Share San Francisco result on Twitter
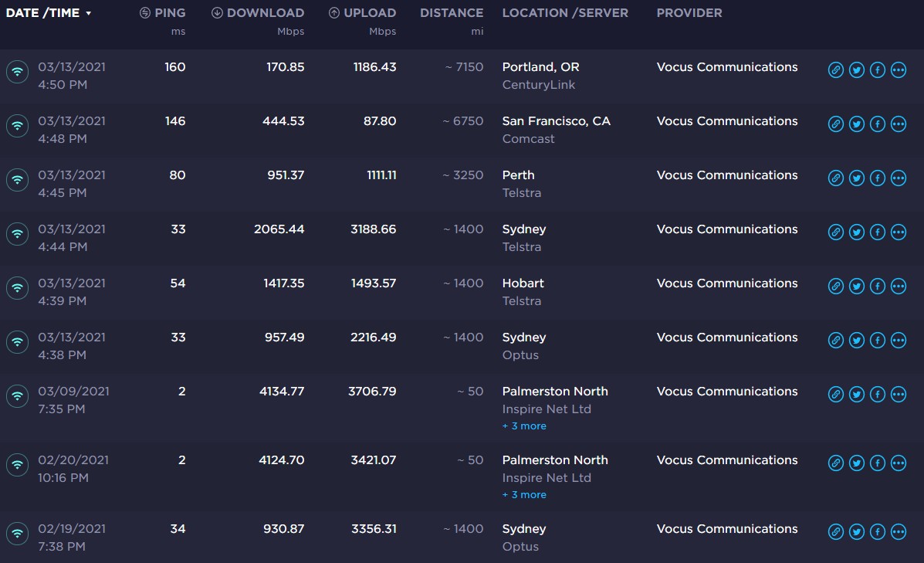Viewport: 924px width, 563px height. [856, 124]
